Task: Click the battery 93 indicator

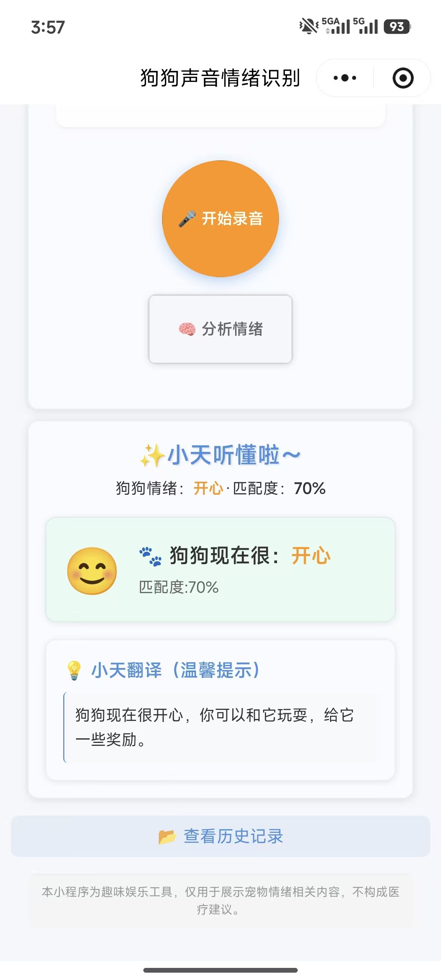Action: pos(397,27)
